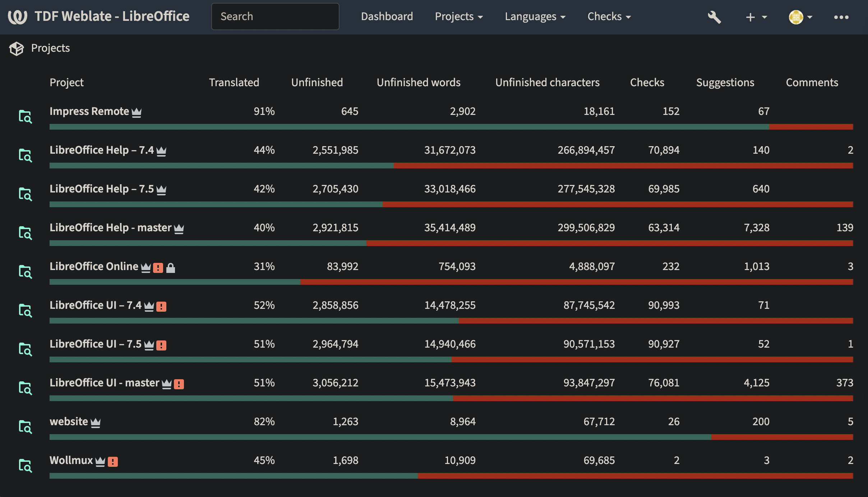868x497 pixels.
Task: Browse LibreOffice UI - master search-folder icon
Action: [x=25, y=388]
